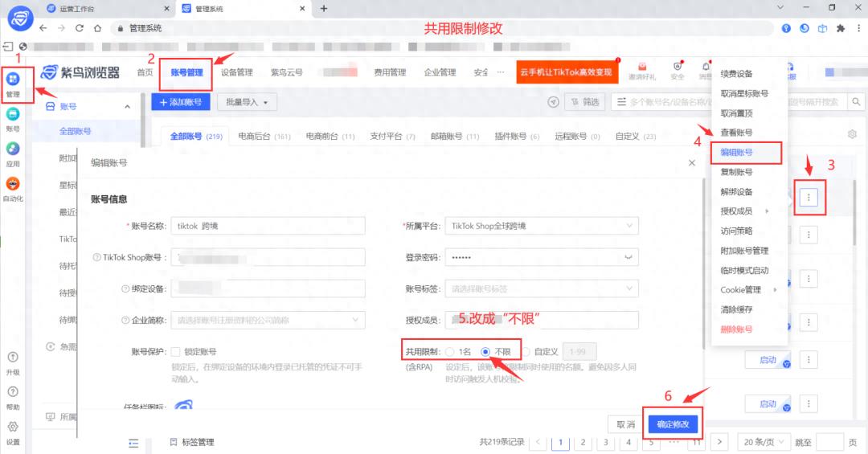The image size is (868, 454).
Task: Click the help icon beside 绑定设备
Action: [125, 288]
